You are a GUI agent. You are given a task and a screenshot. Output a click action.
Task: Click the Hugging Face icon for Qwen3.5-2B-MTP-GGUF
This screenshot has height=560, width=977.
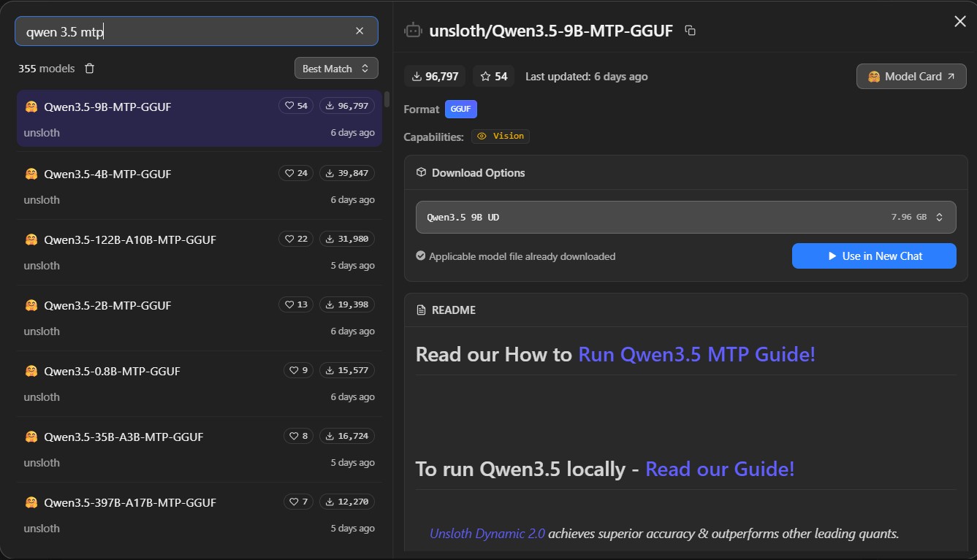coord(31,305)
